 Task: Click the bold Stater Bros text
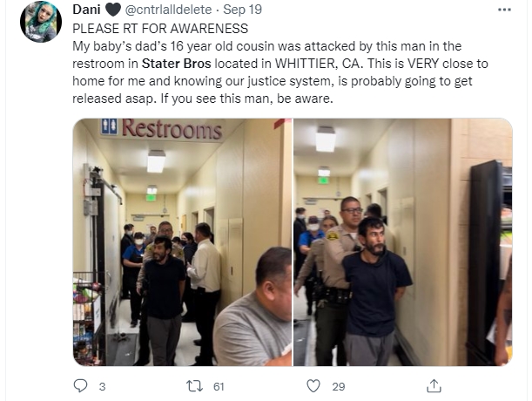coord(177,64)
